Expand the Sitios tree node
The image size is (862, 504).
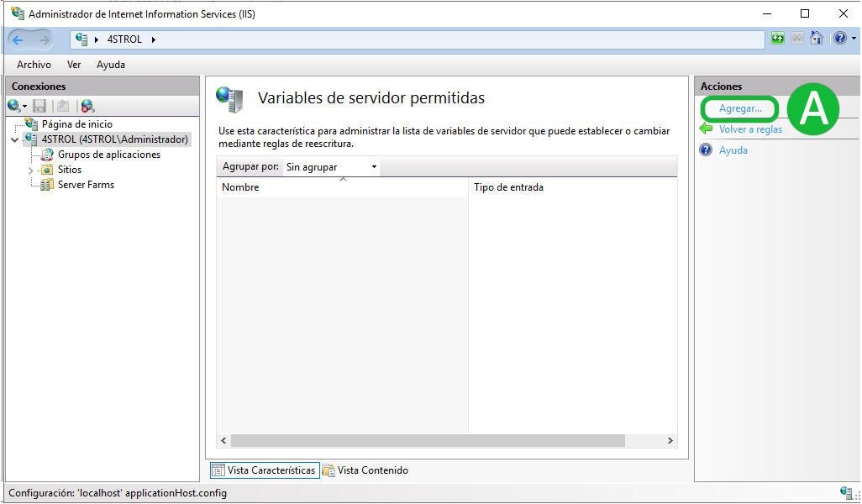click(x=31, y=171)
